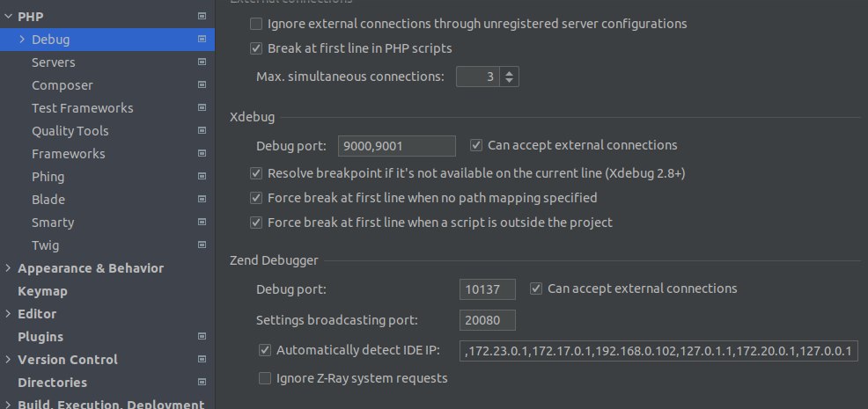Click project-level icon beside Directories
The image size is (868, 409).
[x=202, y=382]
